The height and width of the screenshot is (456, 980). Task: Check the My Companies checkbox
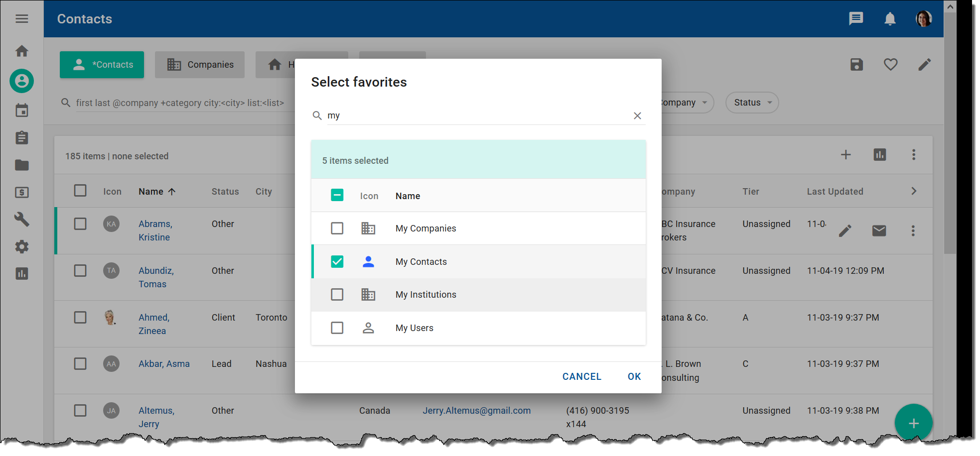[x=337, y=228]
